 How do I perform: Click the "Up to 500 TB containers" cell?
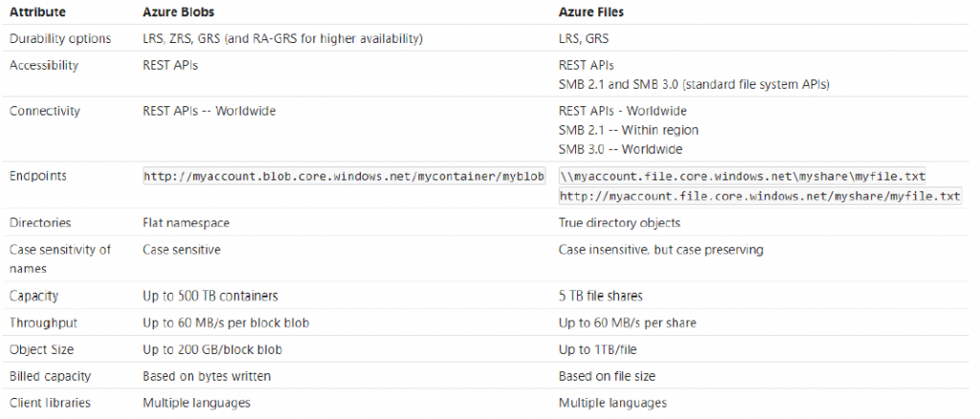[x=210, y=297]
